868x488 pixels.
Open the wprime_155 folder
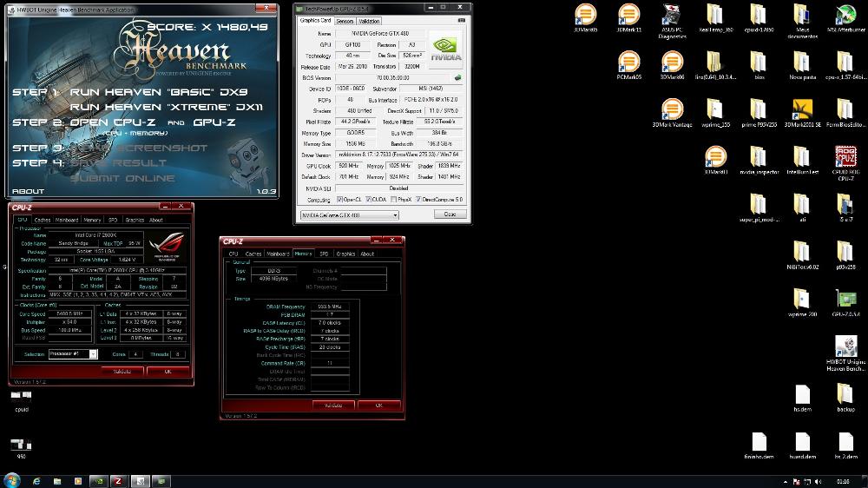click(715, 113)
